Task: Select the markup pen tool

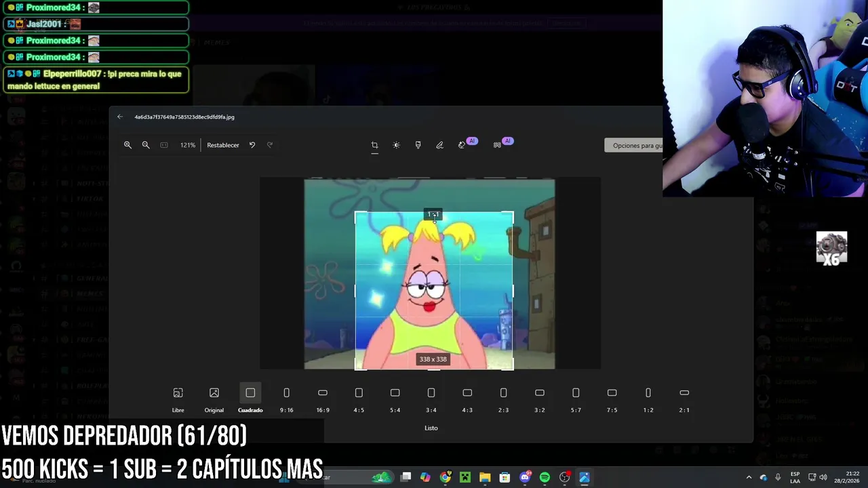Action: [439, 145]
